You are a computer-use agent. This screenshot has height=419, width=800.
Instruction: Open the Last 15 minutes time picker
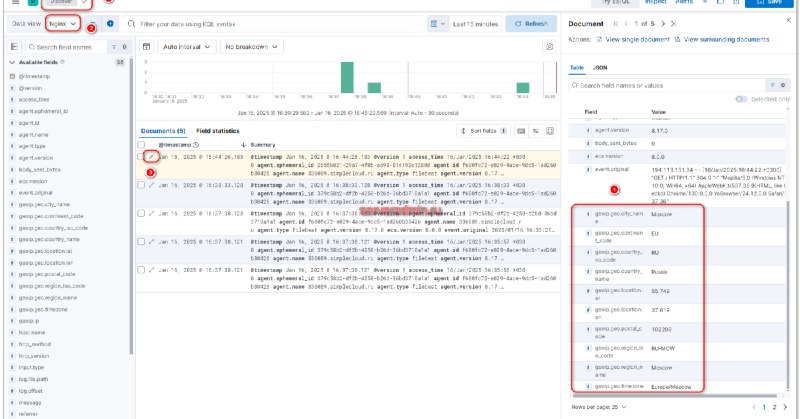pos(476,24)
